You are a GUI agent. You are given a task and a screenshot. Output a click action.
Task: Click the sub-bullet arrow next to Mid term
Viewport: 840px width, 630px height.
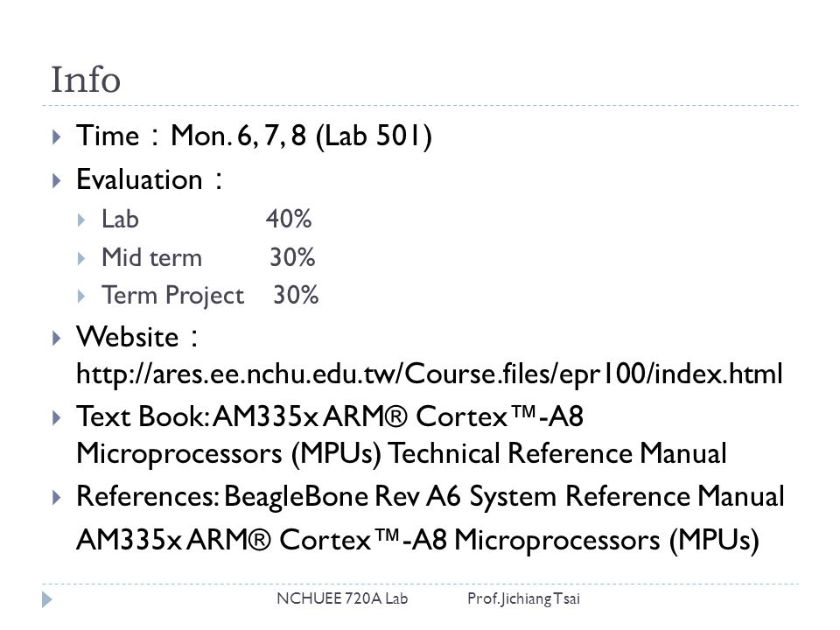pyautogui.click(x=81, y=259)
